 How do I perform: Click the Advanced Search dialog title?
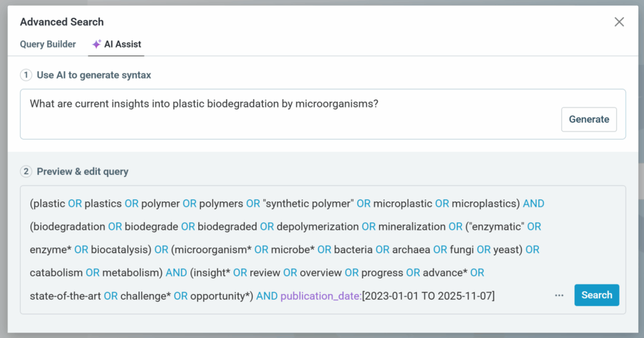(x=62, y=22)
